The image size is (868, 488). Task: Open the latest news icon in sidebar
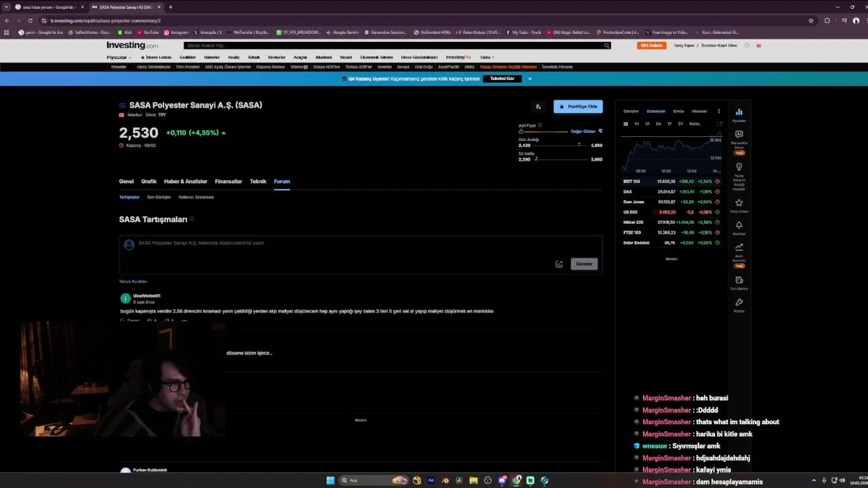coord(739,280)
